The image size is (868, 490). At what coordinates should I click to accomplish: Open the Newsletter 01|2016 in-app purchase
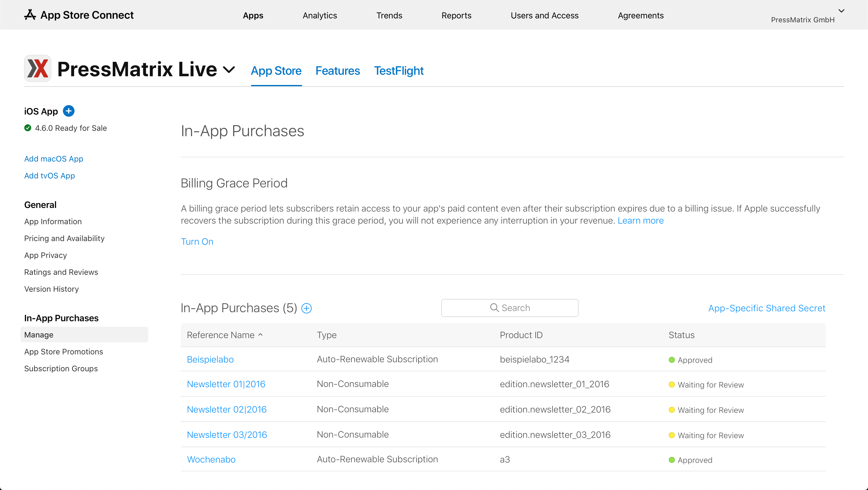(226, 384)
